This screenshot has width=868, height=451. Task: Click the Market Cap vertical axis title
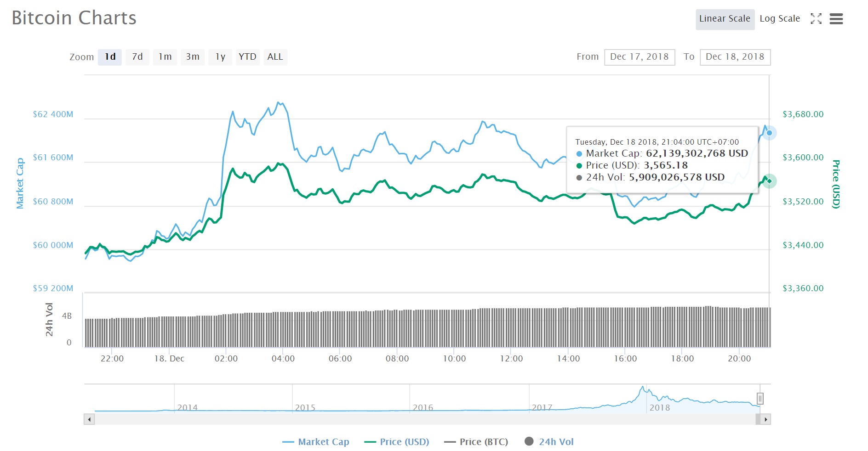[x=20, y=183]
